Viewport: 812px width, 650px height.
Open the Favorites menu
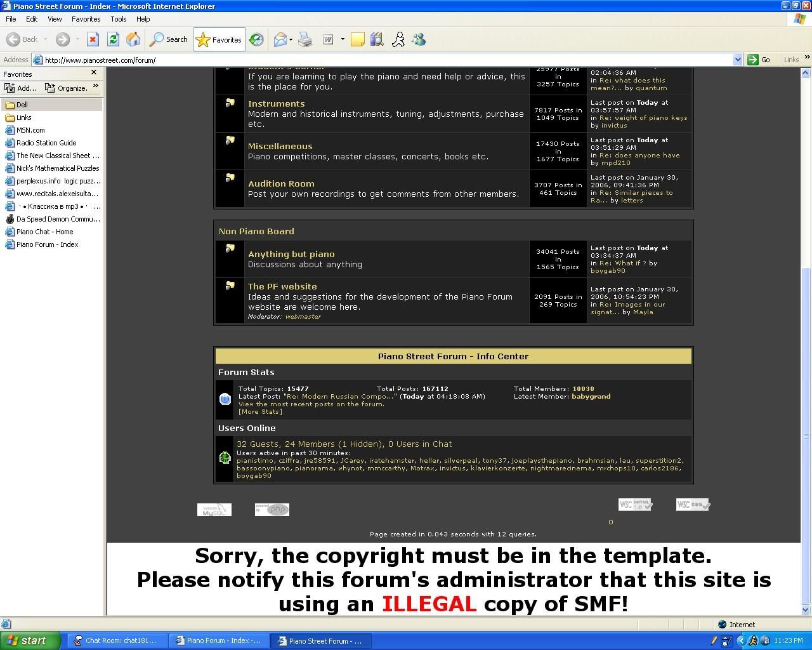pyautogui.click(x=86, y=19)
